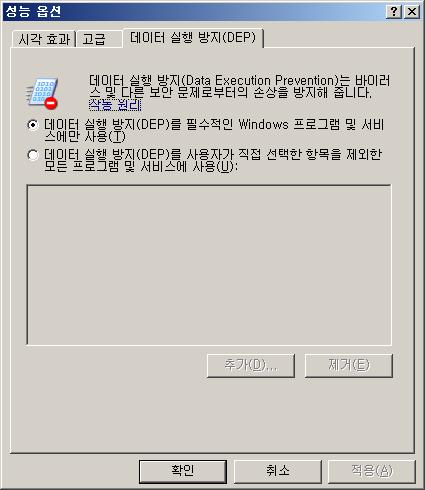
Task: Select radio for all programs except selected
Action: click(33, 155)
